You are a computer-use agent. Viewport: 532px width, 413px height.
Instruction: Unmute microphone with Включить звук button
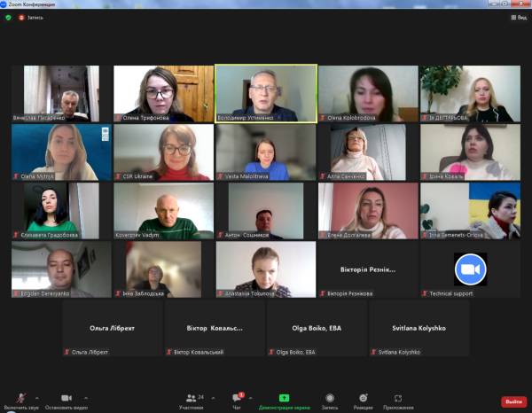click(20, 400)
